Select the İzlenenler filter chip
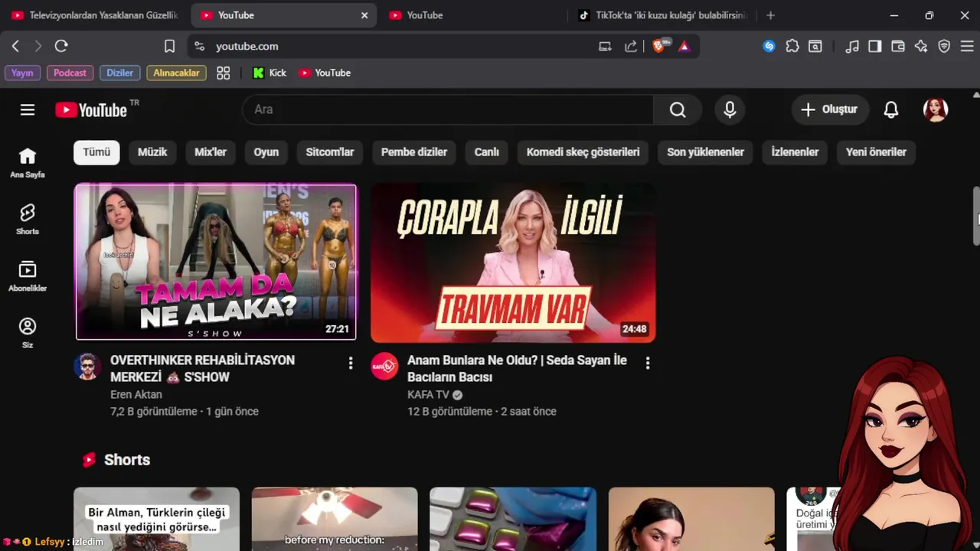This screenshot has width=980, height=551. pos(795,152)
